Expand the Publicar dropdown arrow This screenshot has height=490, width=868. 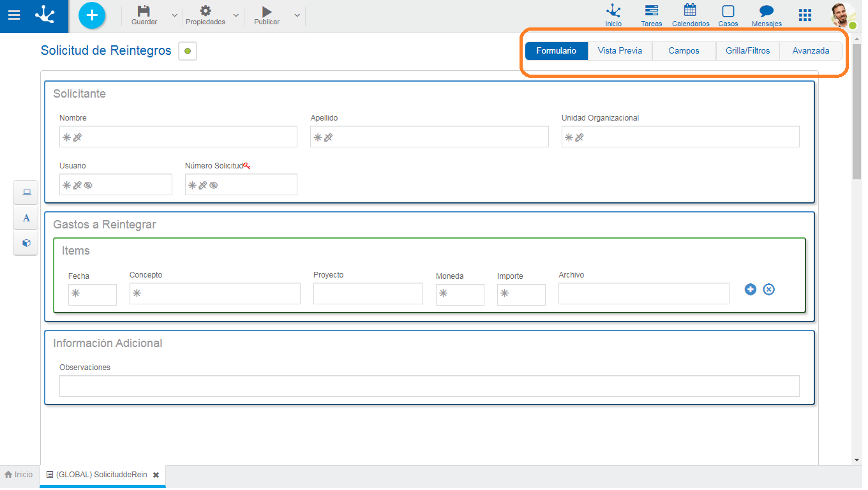click(x=297, y=15)
